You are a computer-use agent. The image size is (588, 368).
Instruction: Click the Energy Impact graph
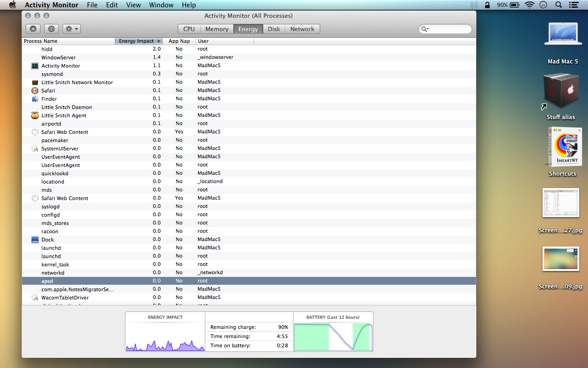pos(165,337)
